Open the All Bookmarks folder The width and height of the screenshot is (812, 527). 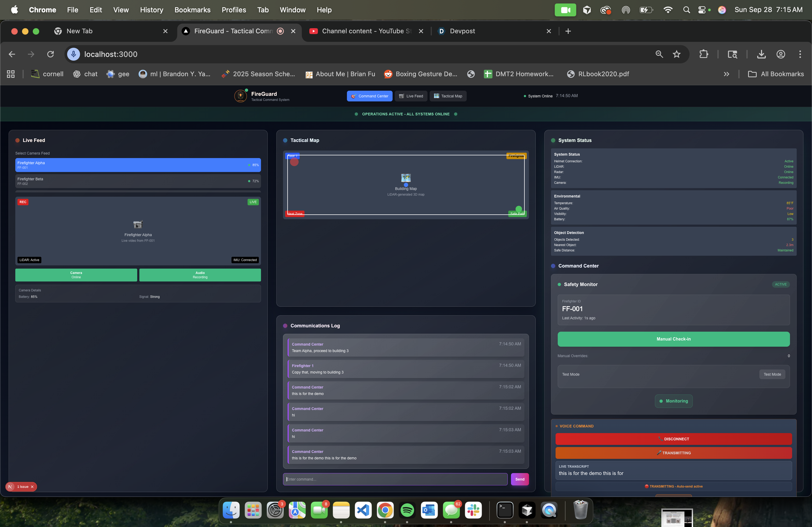point(776,74)
